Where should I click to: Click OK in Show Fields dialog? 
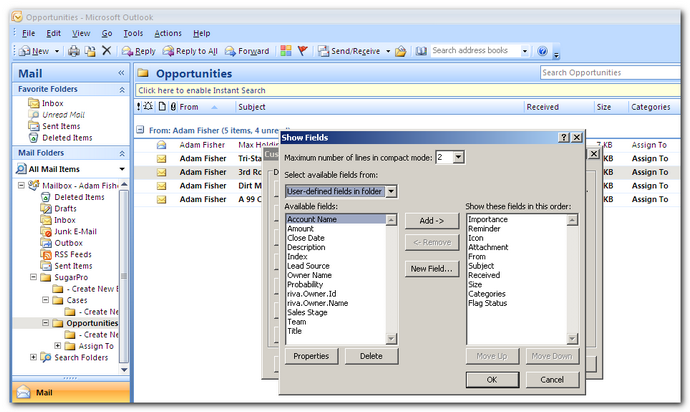(x=492, y=379)
